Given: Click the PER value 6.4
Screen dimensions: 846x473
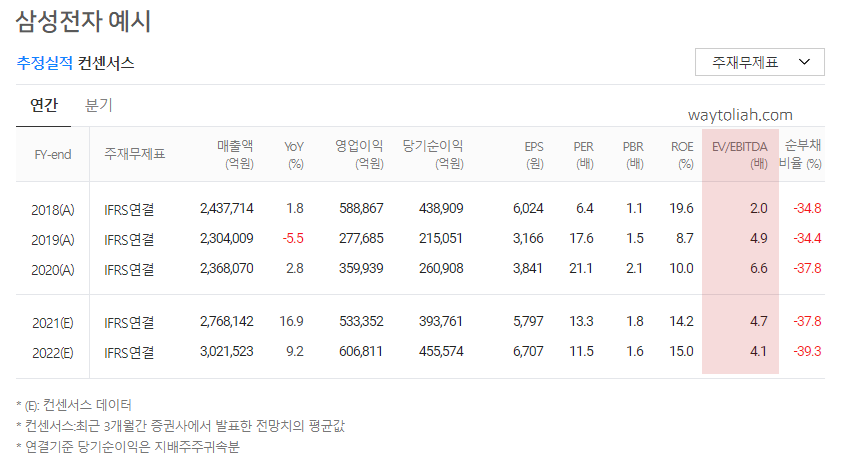Looking at the screenshot, I should [585, 208].
